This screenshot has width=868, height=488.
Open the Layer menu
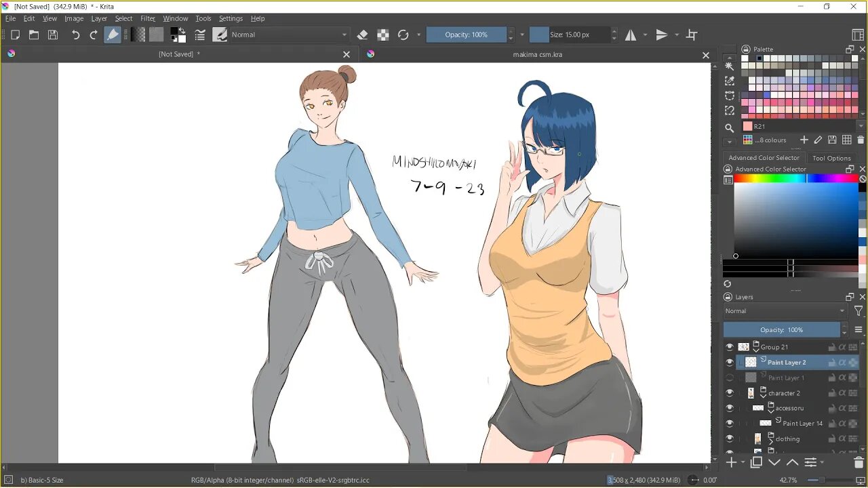[x=99, y=18]
